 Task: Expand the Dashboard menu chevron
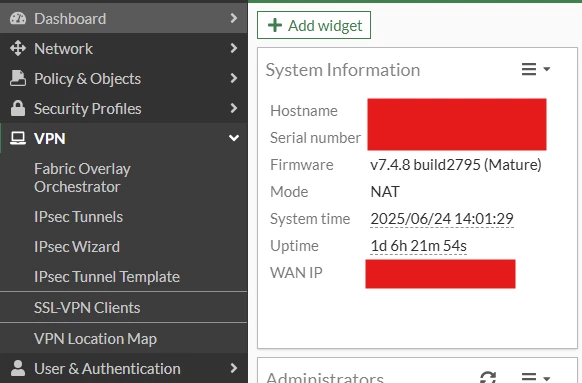(x=233, y=18)
